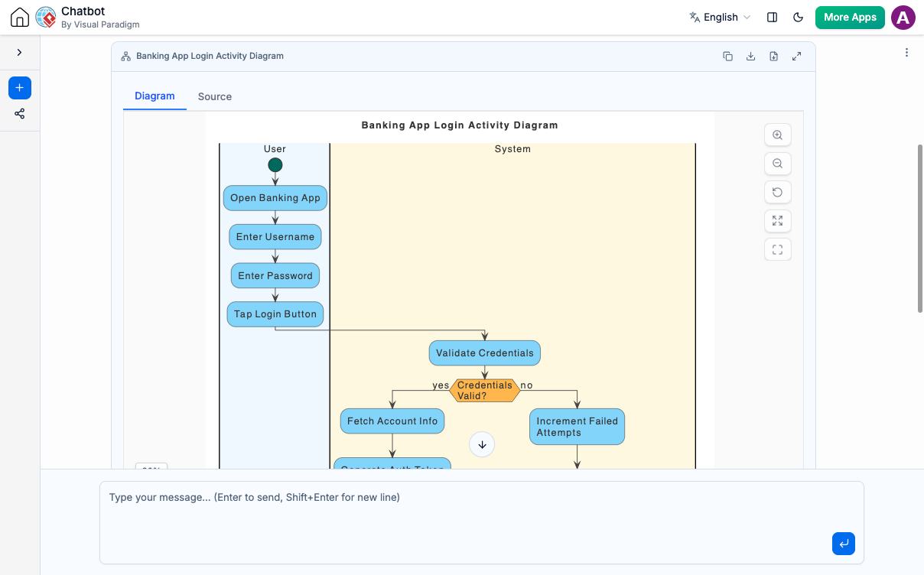
Task: Click the Visual Paradigm Chatbot logo
Action: click(x=46, y=17)
